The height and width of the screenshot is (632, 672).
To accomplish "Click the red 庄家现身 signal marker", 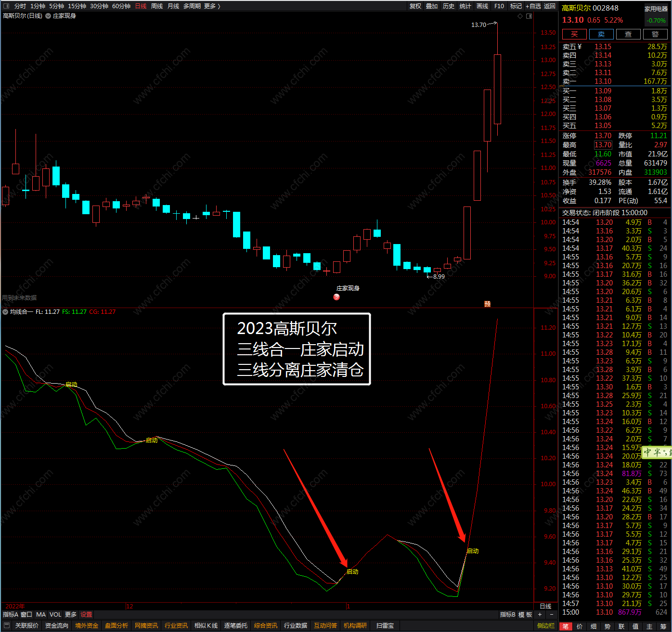I will click(336, 297).
